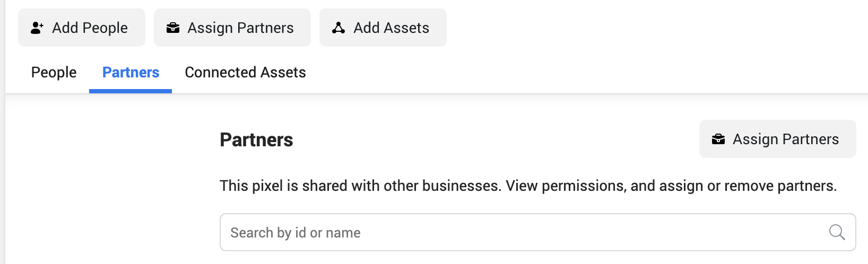
Task: Click the briefcase icon beside the top Assign Partners
Action: 173,28
